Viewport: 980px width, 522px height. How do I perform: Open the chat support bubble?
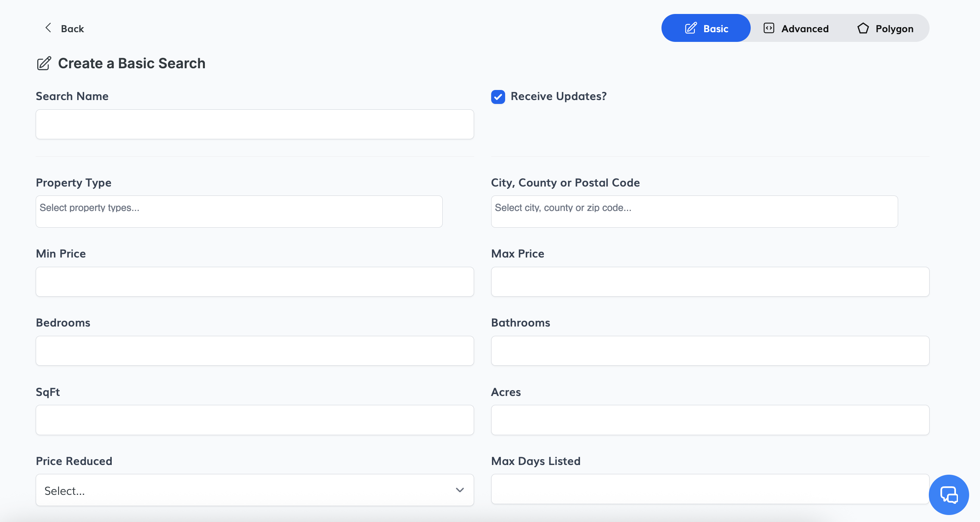(x=949, y=495)
